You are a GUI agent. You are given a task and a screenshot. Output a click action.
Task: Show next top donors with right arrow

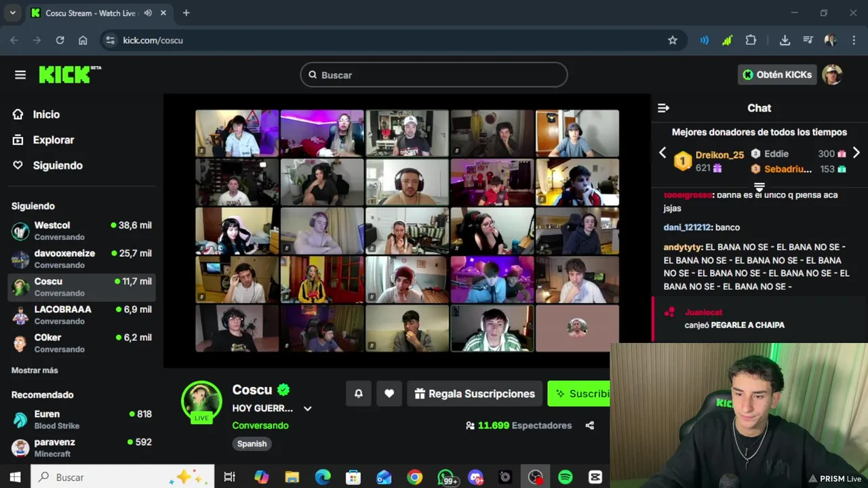pos(856,153)
